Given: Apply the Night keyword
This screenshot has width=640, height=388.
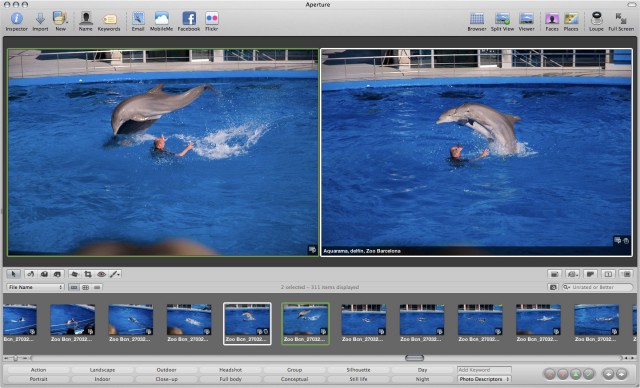Looking at the screenshot, I should click(x=422, y=379).
